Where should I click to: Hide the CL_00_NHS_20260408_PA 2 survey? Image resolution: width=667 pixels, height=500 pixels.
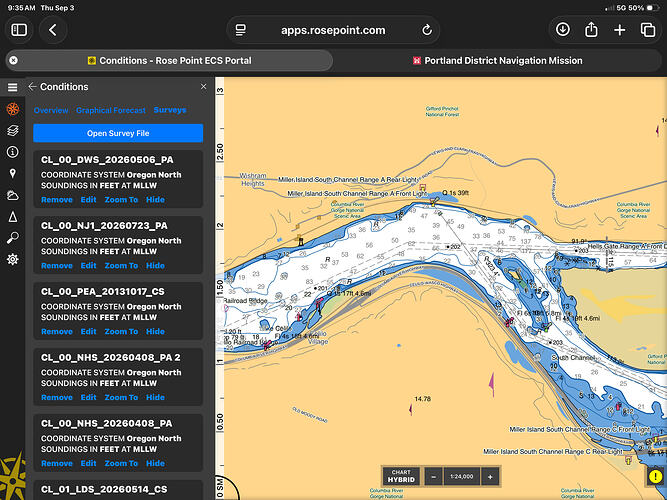[155, 397]
